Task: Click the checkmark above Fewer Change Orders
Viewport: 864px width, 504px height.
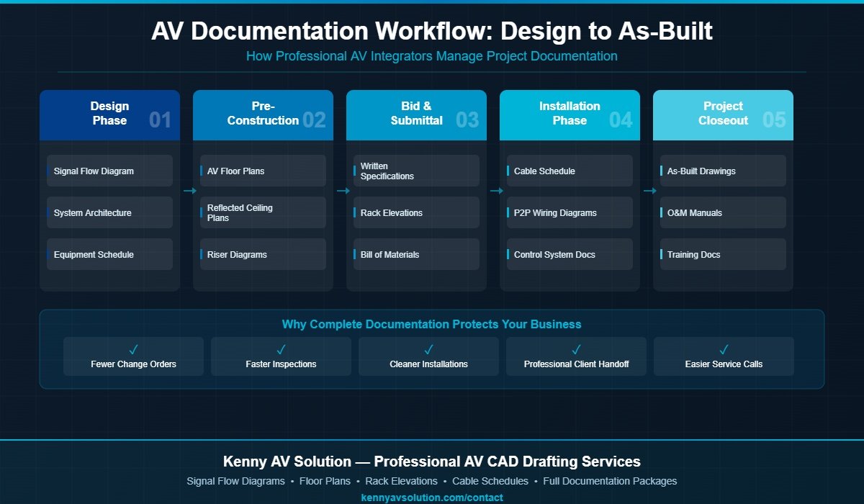Action: pyautogui.click(x=133, y=348)
